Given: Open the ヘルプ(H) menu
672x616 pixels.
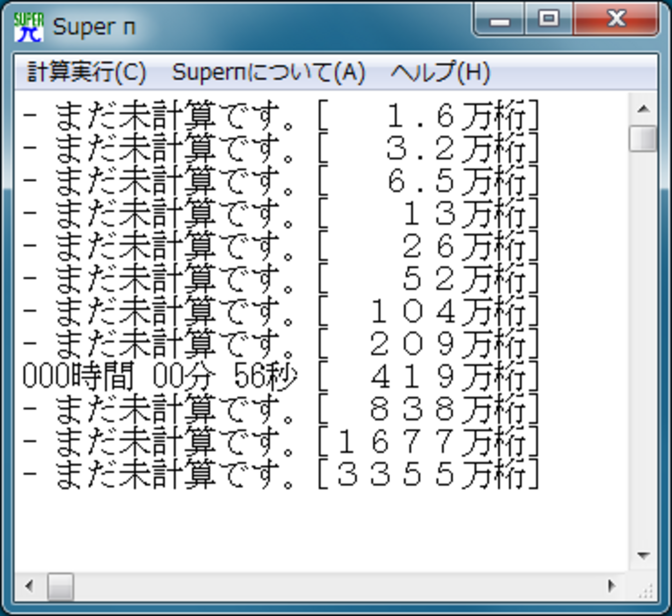Looking at the screenshot, I should pos(440,72).
